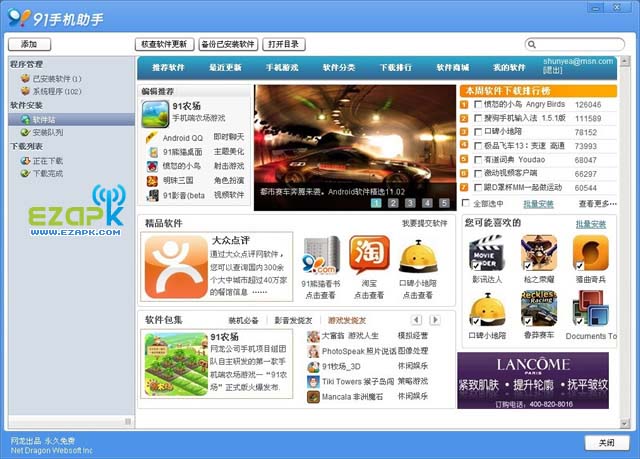Click 打开目录 button
640x459 pixels.
coord(284,44)
